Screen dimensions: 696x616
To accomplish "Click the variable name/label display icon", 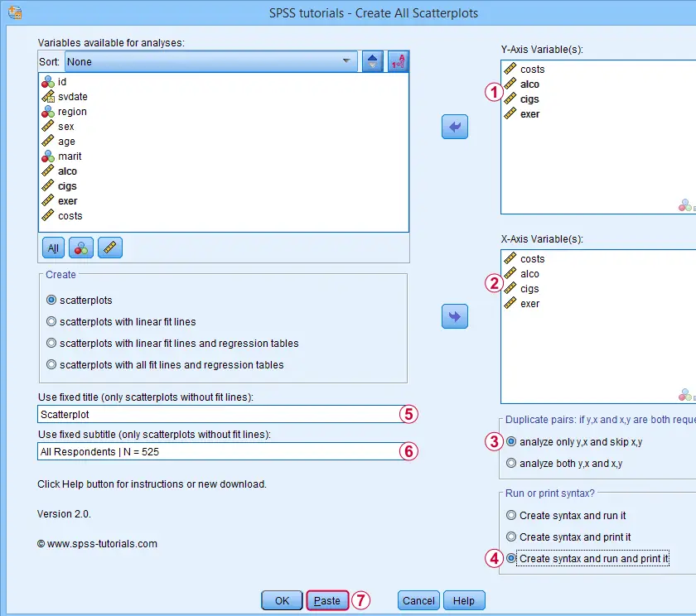I will (399, 61).
